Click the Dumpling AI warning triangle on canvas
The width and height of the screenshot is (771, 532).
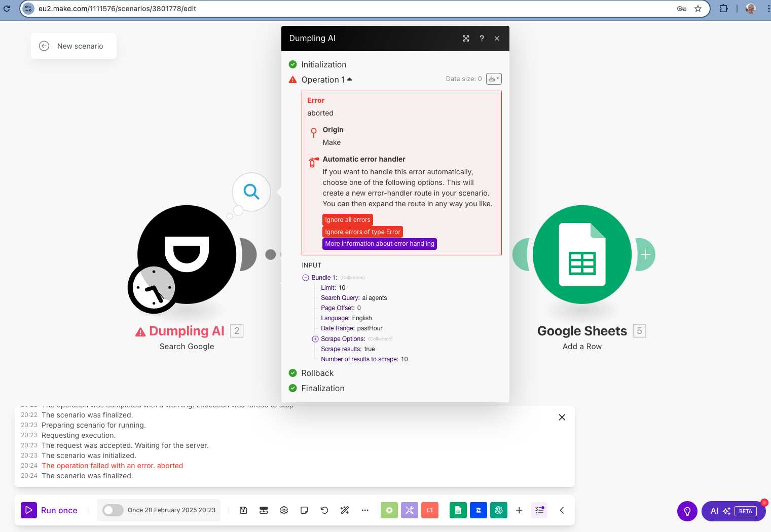coord(140,332)
